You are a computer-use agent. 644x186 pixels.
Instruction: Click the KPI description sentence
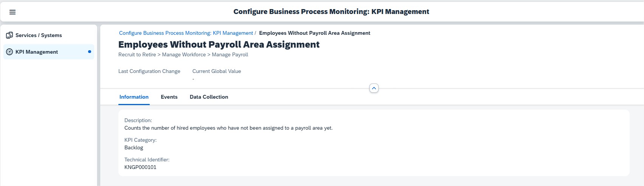click(228, 128)
